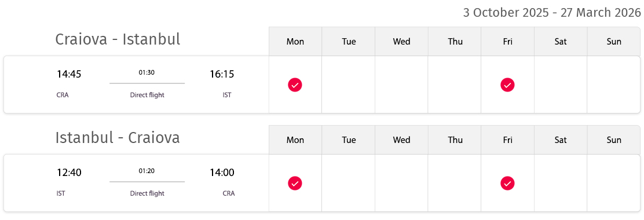Click the 12:40 departure time from IST
Screen dimensions: 644x220
[x=69, y=173]
